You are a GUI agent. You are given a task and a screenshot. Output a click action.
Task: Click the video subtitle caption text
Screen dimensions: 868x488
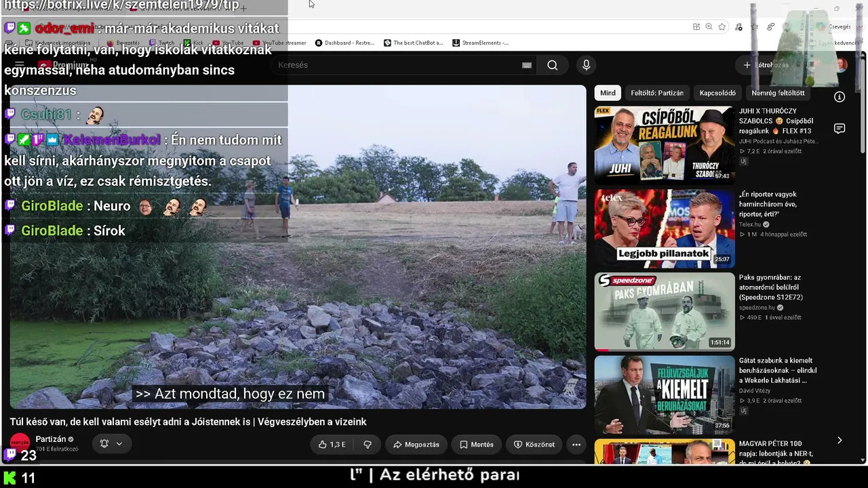[230, 394]
